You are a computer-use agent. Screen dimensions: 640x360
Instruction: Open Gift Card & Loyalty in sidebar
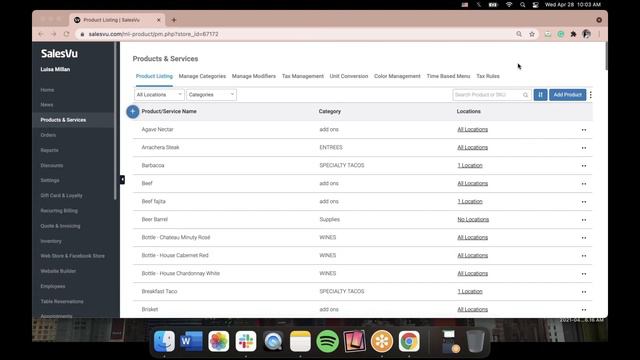[x=61, y=196]
